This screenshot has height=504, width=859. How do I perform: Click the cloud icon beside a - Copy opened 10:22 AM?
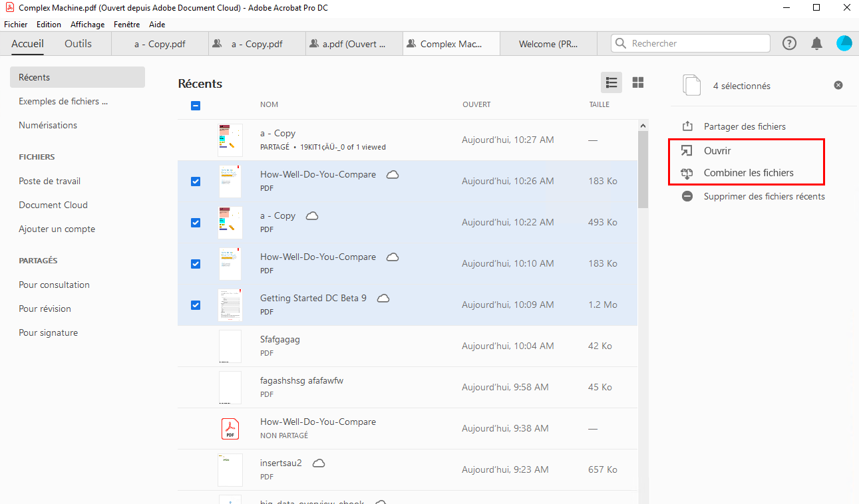pyautogui.click(x=312, y=215)
